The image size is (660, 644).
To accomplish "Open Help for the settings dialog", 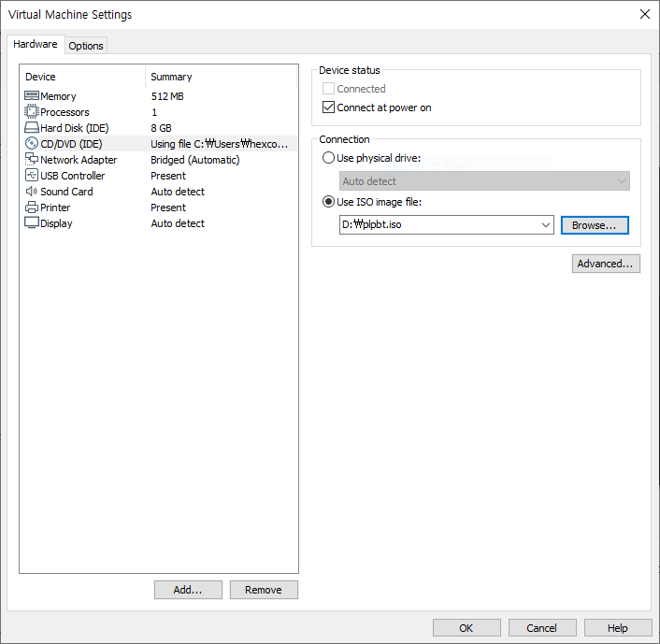I will [x=618, y=628].
